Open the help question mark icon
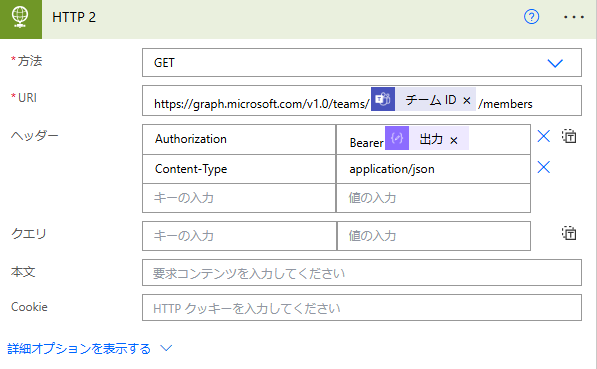The image size is (597, 369). (532, 17)
